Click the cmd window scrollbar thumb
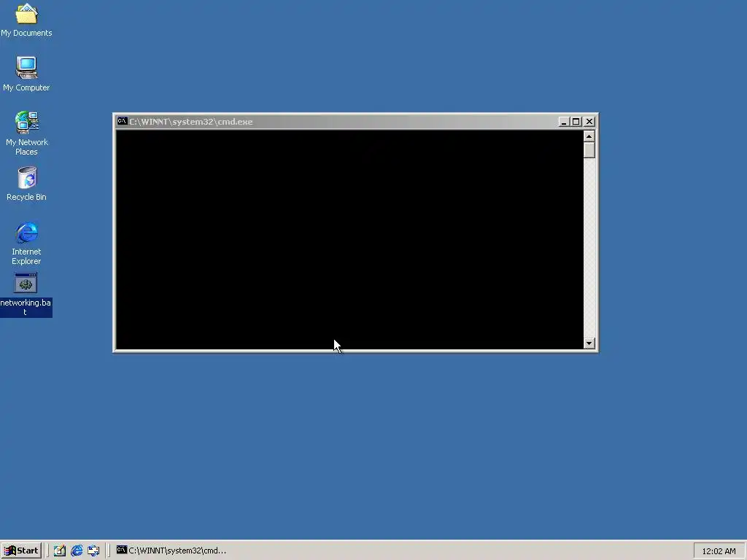The height and width of the screenshot is (560, 747). click(589, 150)
